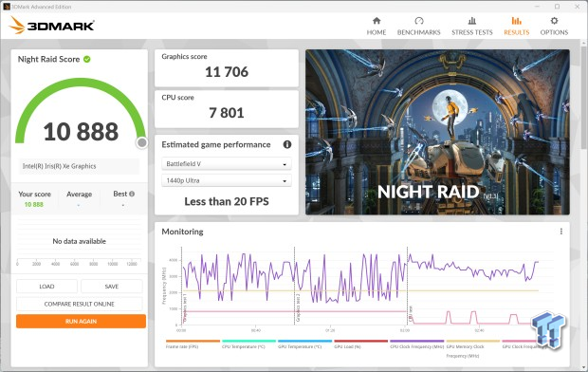Click the 3DMark logo

tap(52, 26)
